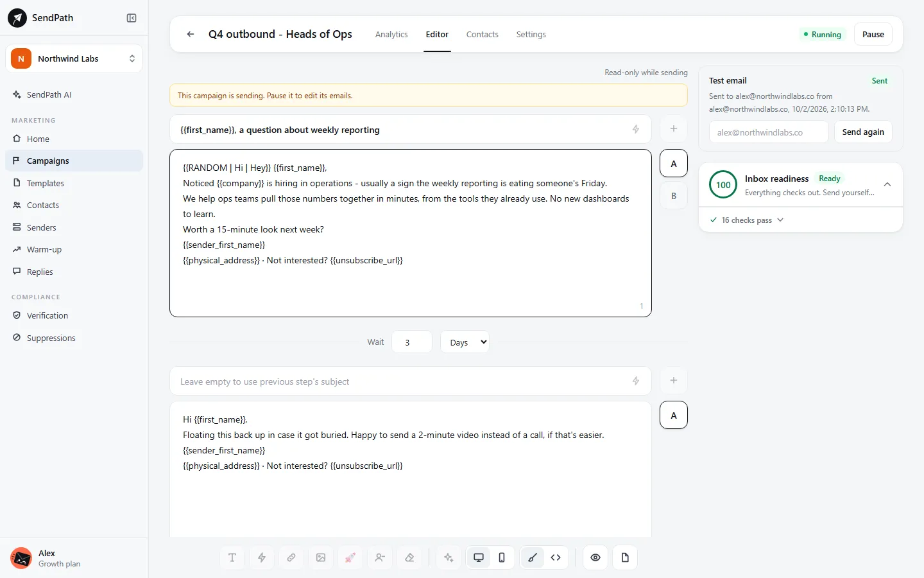This screenshot has height=578, width=924.
Task: Click the lightning icon in second subject field
Action: click(x=636, y=381)
